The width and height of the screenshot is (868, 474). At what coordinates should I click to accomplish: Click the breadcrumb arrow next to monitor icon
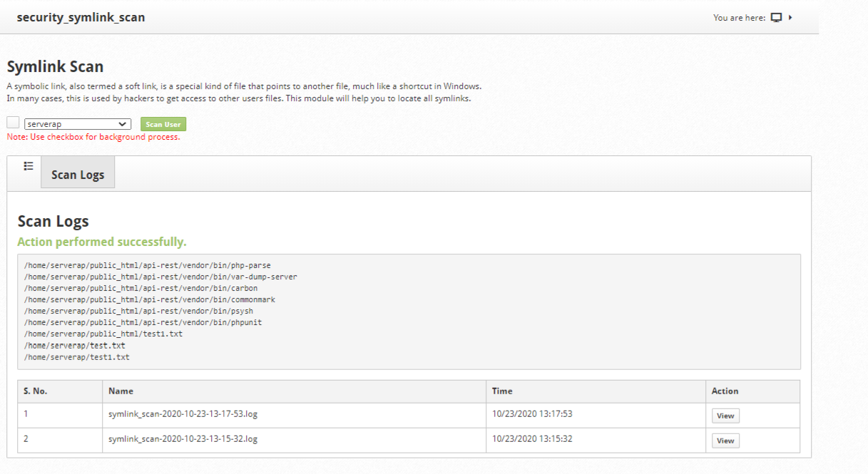point(790,18)
